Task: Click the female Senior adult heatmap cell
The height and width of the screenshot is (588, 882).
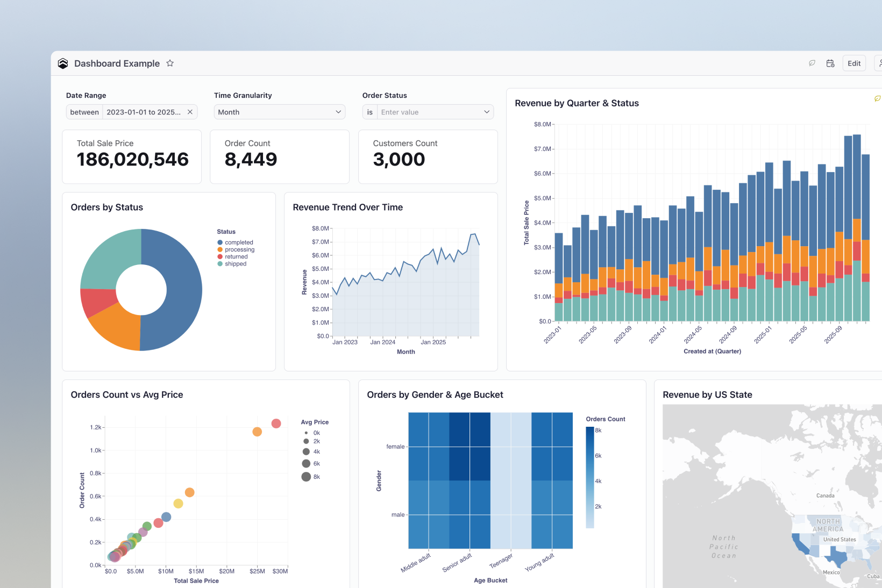Action: point(470,447)
